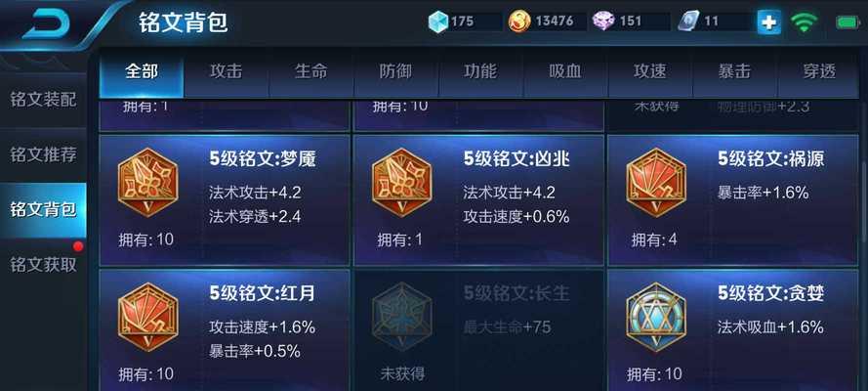This screenshot has width=868, height=391.
Task: Click the blue plus add-currency icon
Action: (769, 22)
